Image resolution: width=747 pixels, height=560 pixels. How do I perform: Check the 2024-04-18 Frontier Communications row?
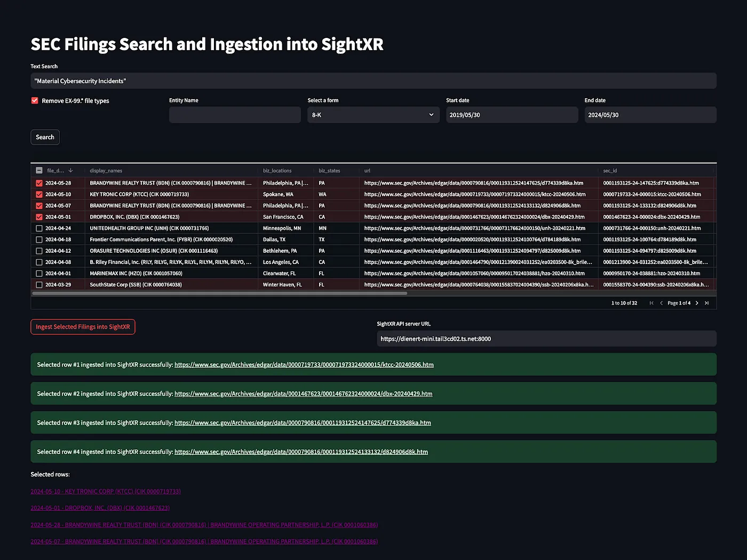tap(39, 239)
